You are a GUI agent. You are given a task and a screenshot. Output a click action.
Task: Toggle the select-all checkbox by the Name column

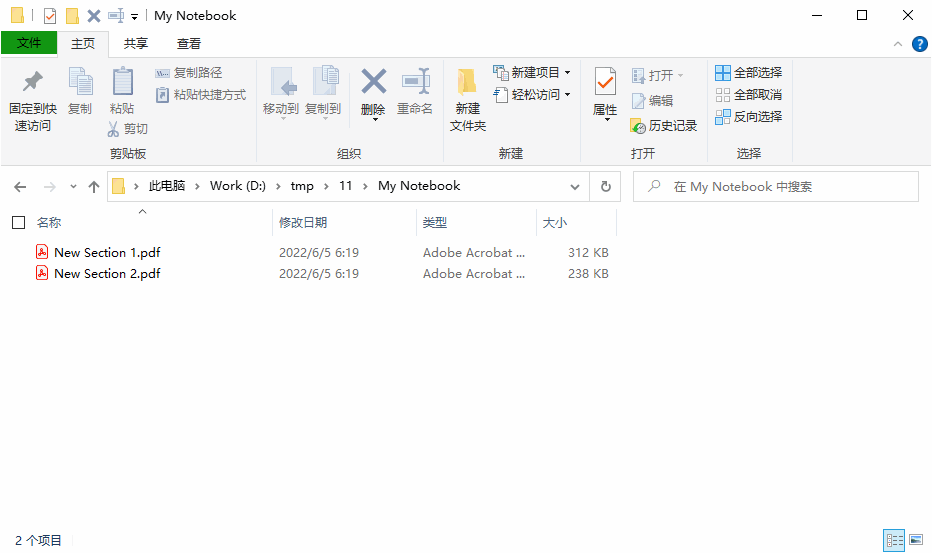pyautogui.click(x=19, y=222)
